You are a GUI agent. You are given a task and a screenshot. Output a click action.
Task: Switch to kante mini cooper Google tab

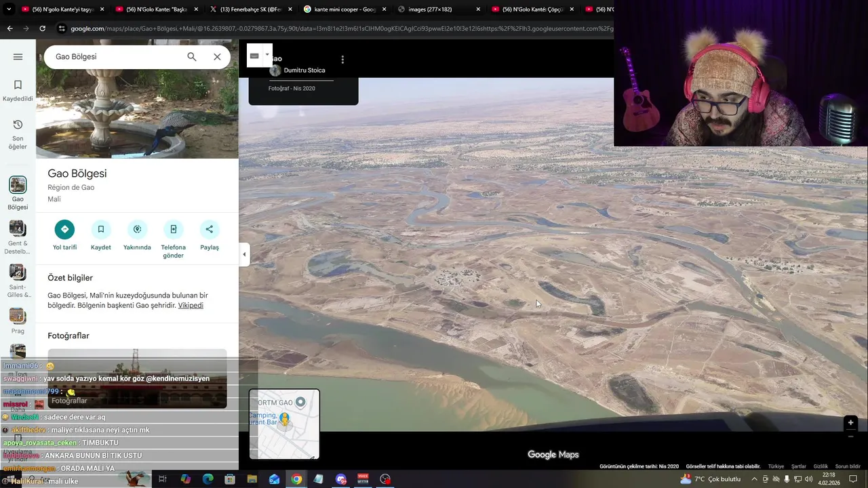tap(344, 9)
